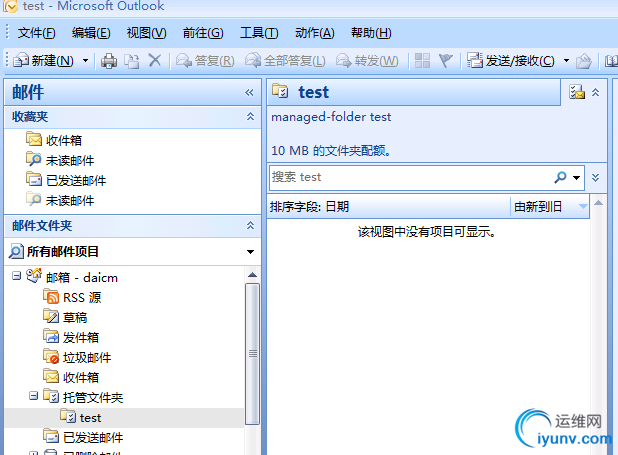Click the New mail item button
Image resolution: width=618 pixels, height=455 pixels.
(43, 61)
